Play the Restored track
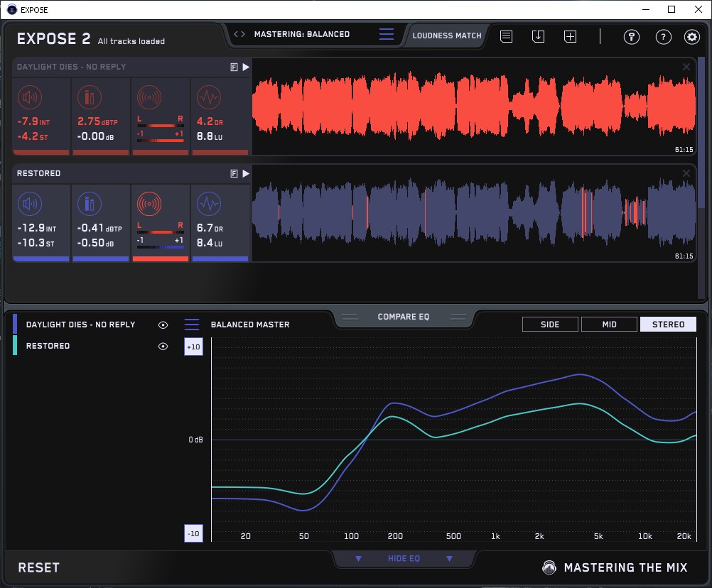712x588 pixels. click(246, 173)
